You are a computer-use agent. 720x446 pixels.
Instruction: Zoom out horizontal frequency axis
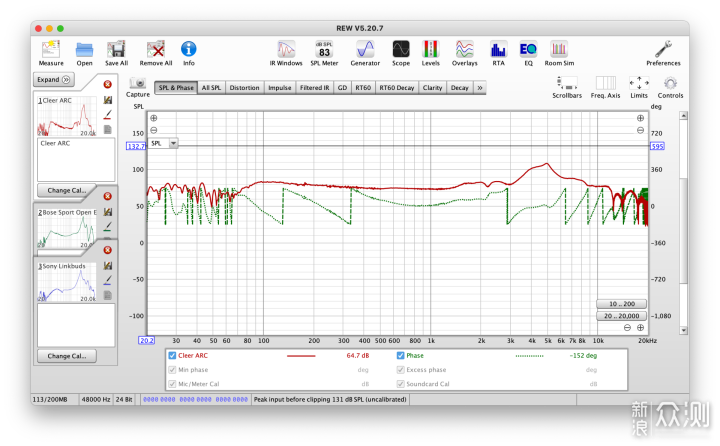click(x=627, y=327)
